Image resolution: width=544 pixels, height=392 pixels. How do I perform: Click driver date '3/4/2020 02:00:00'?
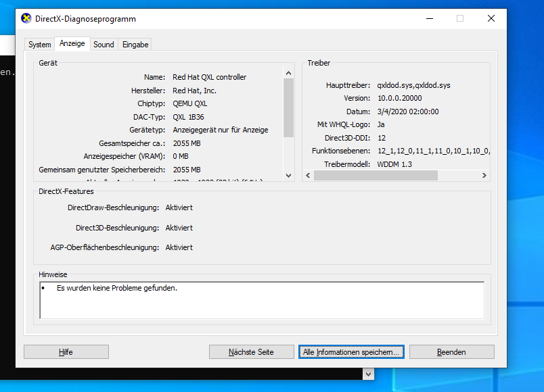(x=408, y=112)
